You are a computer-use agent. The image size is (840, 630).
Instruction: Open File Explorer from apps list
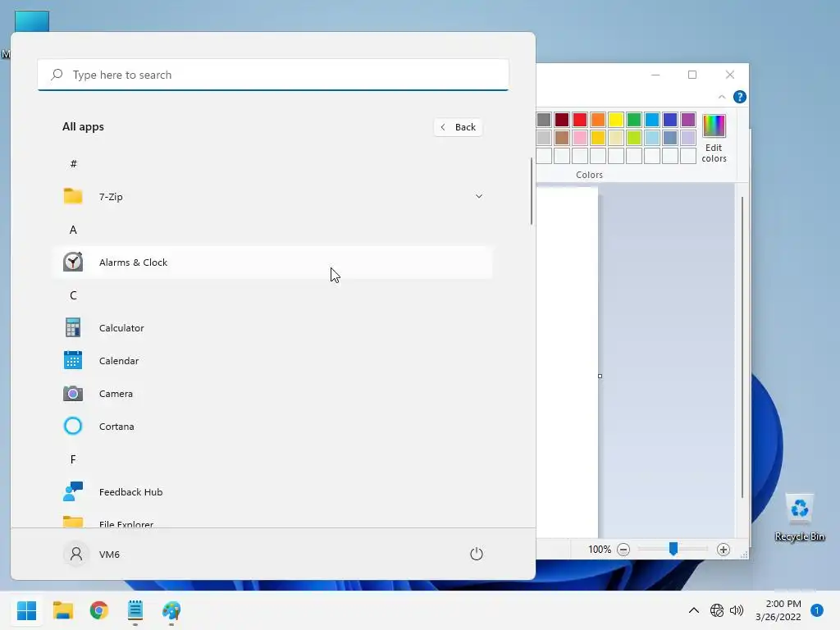tap(272, 523)
